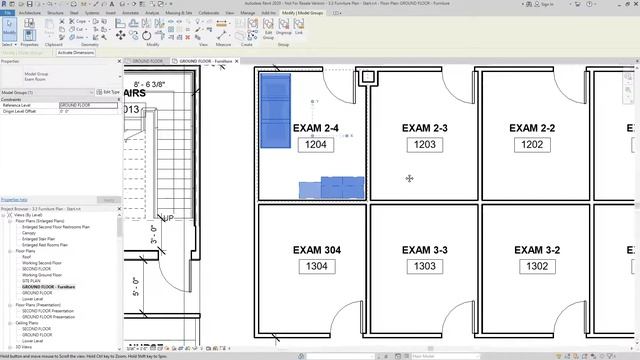The width and height of the screenshot is (640, 360).
Task: Collapse Floor Plans (Enlarged Plans) node
Action: [10, 221]
